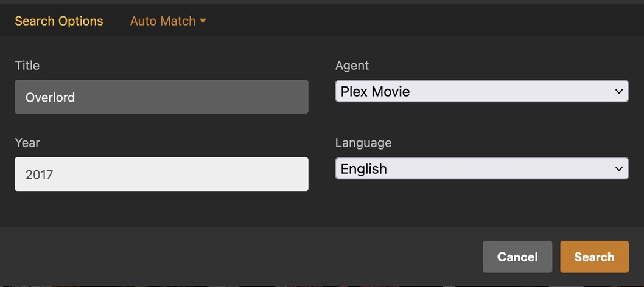Click the Year field containing 2017

click(161, 175)
